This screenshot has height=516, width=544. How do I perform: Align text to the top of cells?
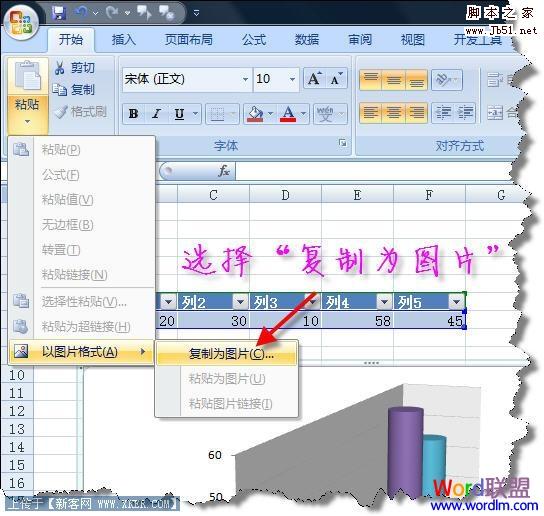371,80
